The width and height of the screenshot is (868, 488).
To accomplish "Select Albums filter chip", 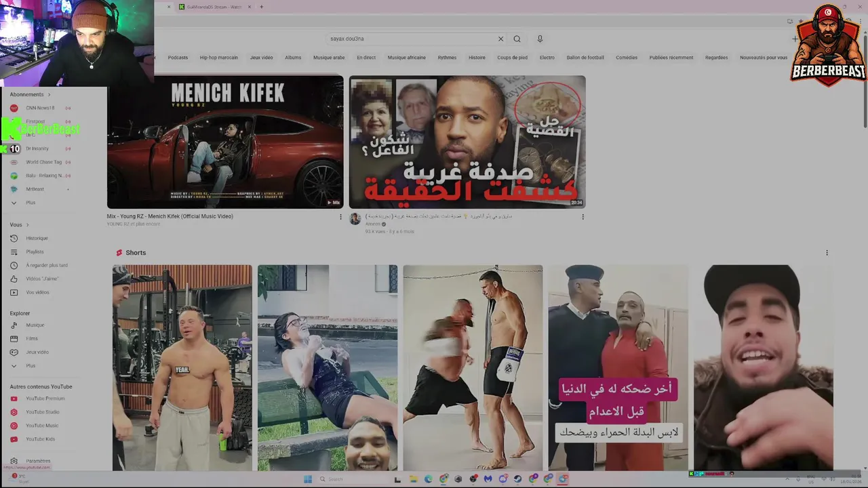I will [x=293, y=58].
